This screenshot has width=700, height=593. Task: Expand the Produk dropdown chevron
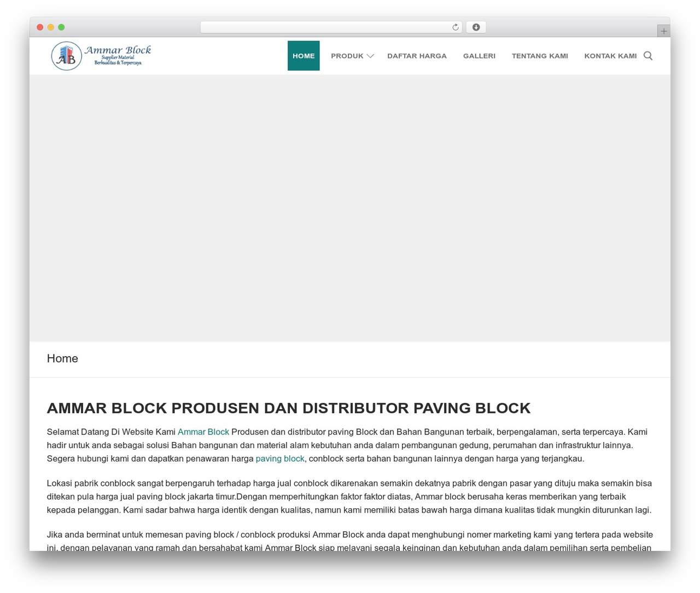click(370, 56)
